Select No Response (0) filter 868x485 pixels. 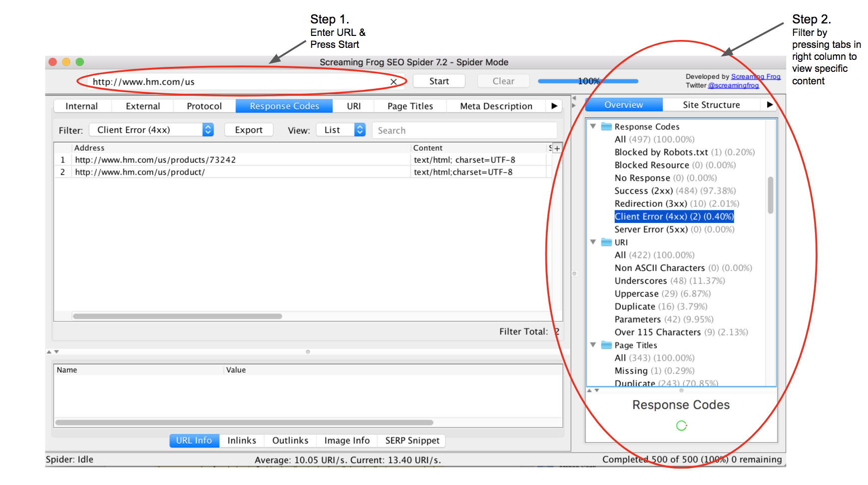666,178
